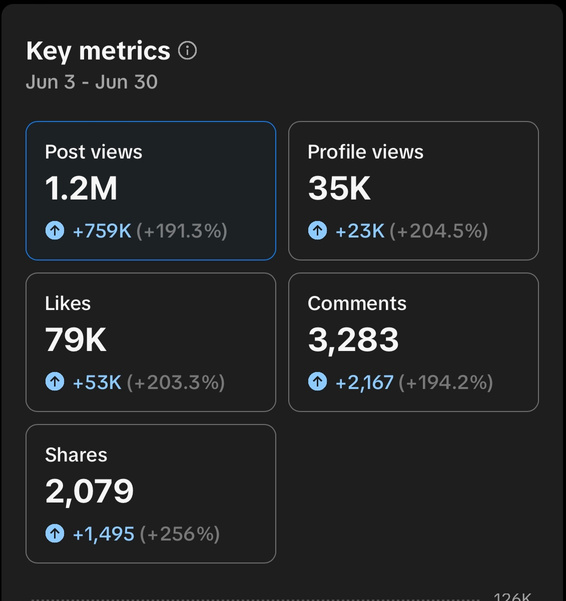Viewport: 566px width, 601px height.
Task: Click the Key metrics heading
Action: 98,51
